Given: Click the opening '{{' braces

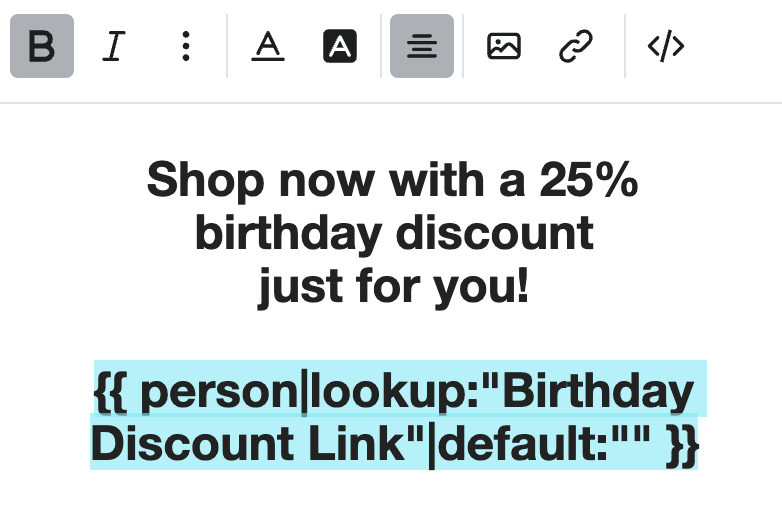Looking at the screenshot, I should point(110,392).
